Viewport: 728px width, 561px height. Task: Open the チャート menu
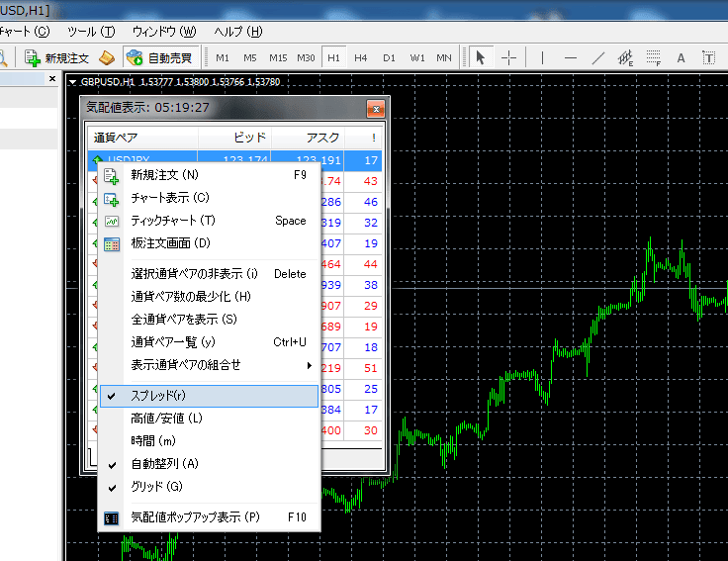pos(24,32)
